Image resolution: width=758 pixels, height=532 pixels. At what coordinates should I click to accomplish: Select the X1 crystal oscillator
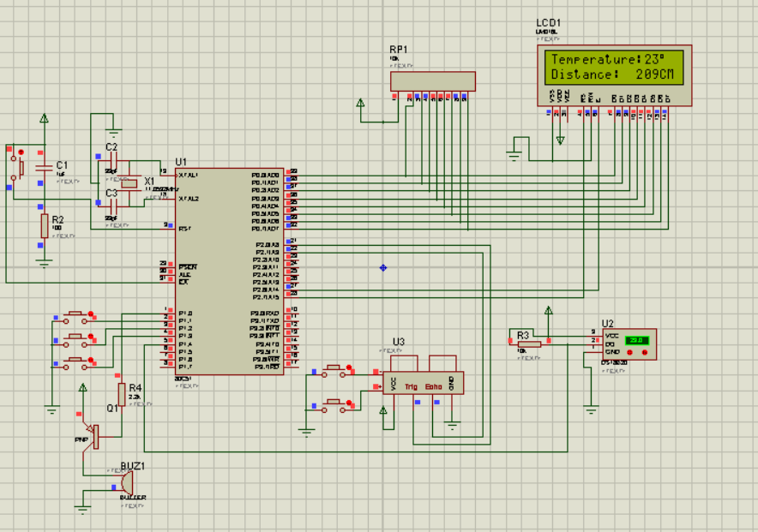(129, 182)
